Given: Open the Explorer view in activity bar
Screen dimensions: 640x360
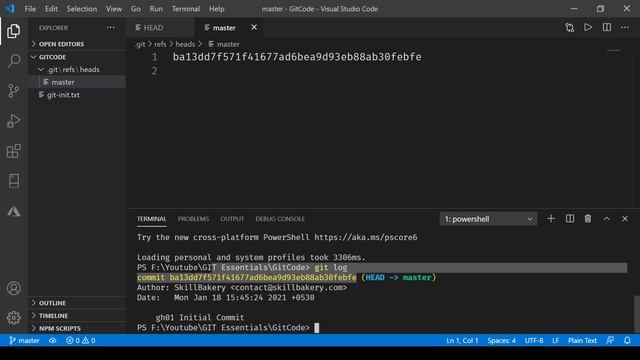Looking at the screenshot, I should 13,31.
